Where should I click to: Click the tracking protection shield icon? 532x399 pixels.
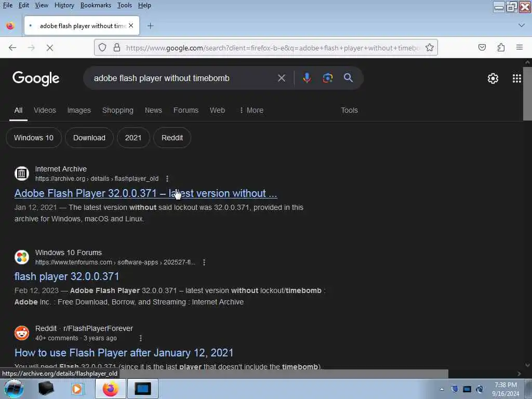[x=102, y=47]
